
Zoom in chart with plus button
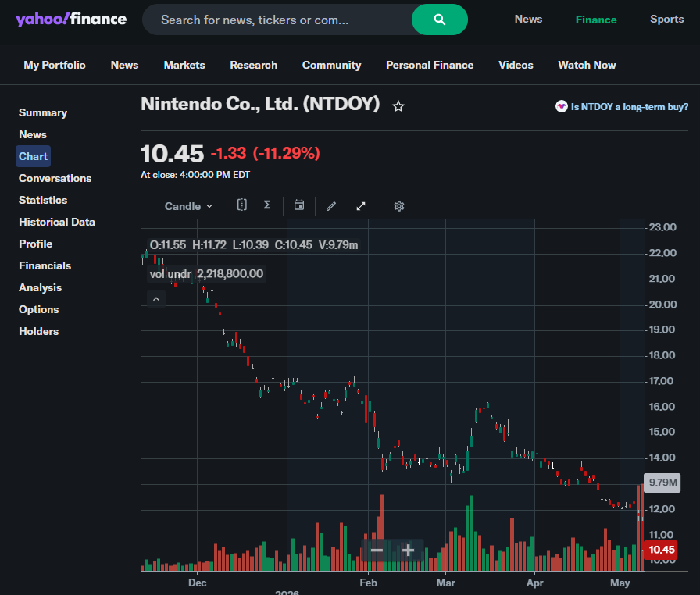[x=408, y=550]
